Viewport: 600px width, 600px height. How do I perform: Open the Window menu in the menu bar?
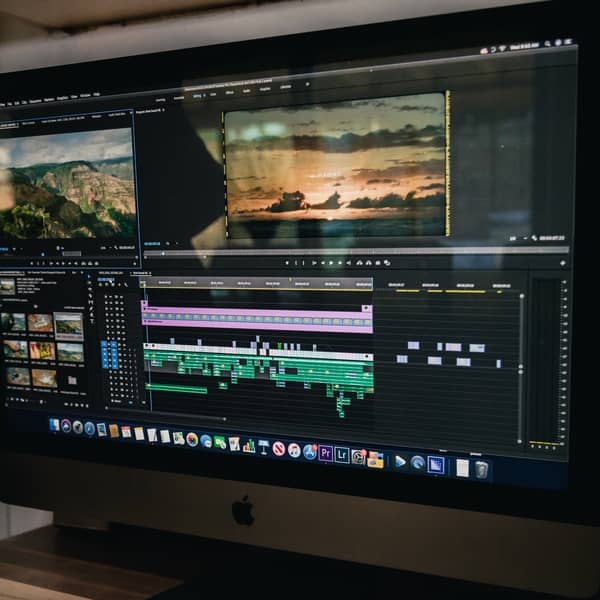[85, 97]
